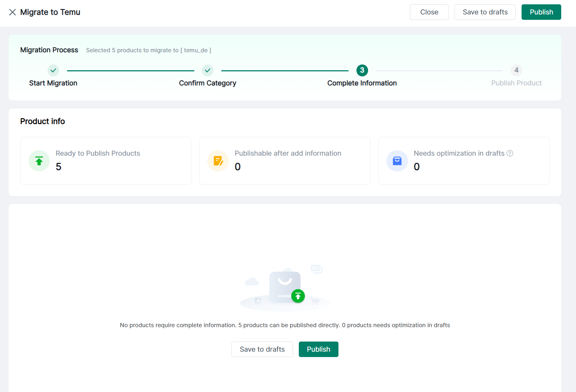Click the green upload arrow Ready to Publish icon

click(x=39, y=161)
